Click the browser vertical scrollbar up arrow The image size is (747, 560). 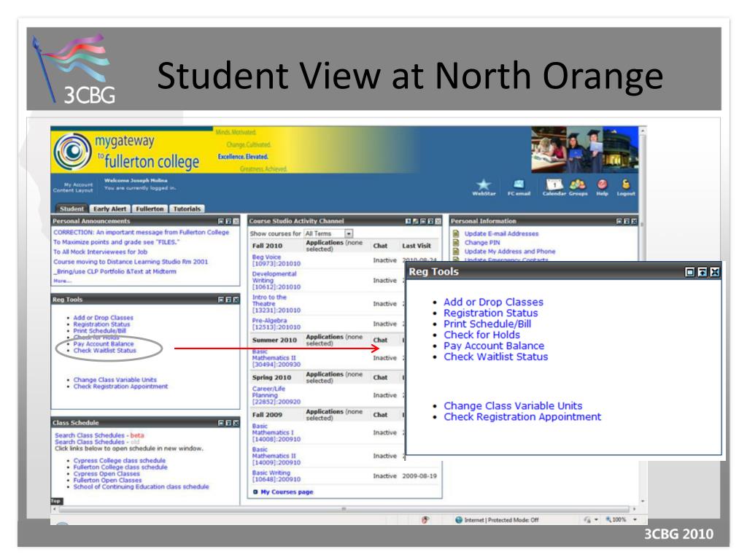[643, 130]
